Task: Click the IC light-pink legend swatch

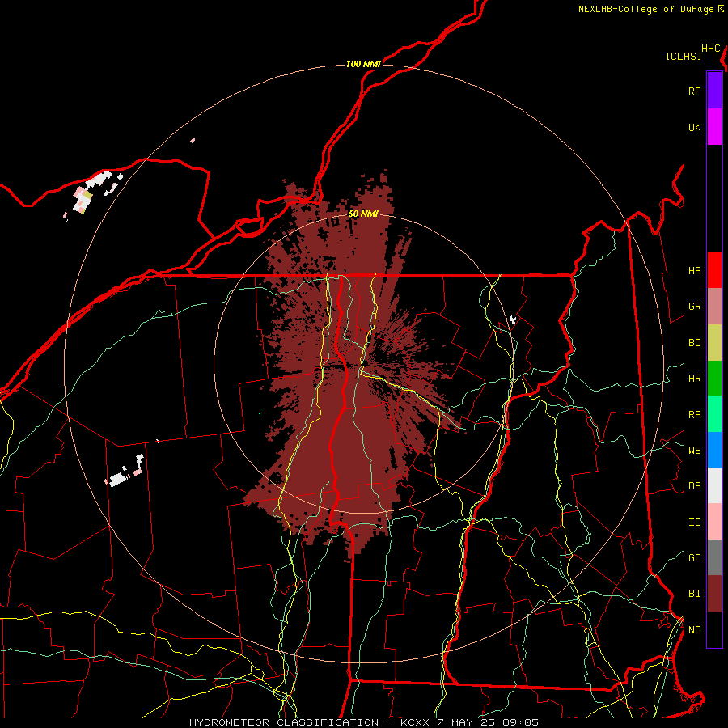Action: coord(714,522)
